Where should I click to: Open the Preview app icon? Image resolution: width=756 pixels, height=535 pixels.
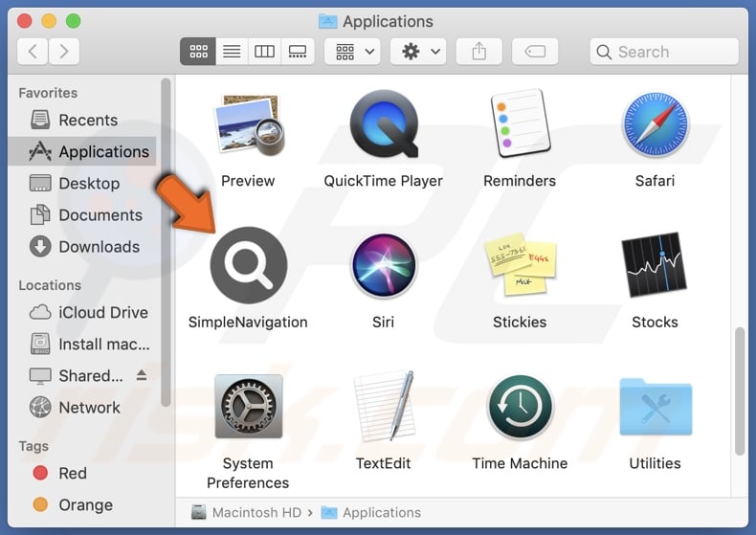tap(249, 124)
